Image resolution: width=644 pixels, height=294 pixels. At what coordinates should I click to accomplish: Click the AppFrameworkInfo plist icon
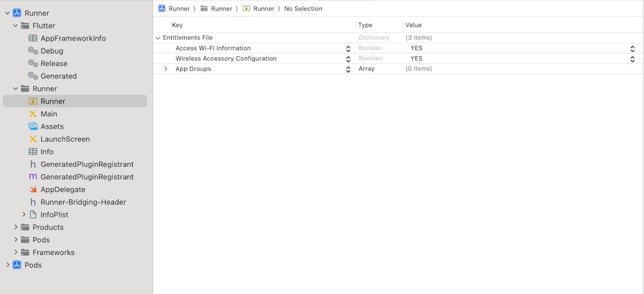click(x=33, y=38)
